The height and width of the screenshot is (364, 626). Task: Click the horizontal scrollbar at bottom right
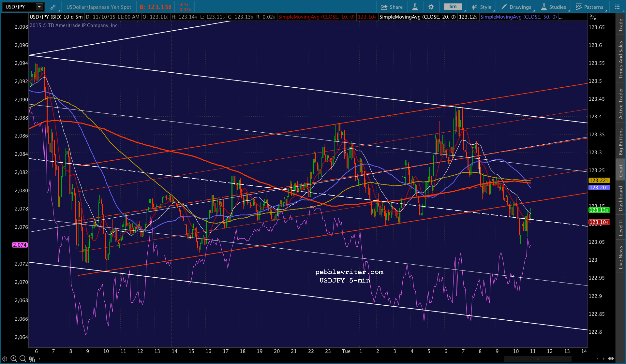[538, 359]
